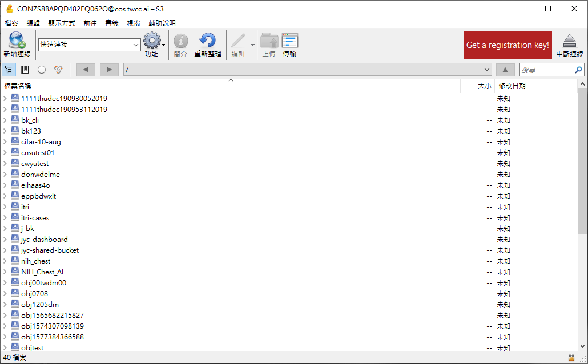Open the bookmarks view icon

tap(25, 70)
